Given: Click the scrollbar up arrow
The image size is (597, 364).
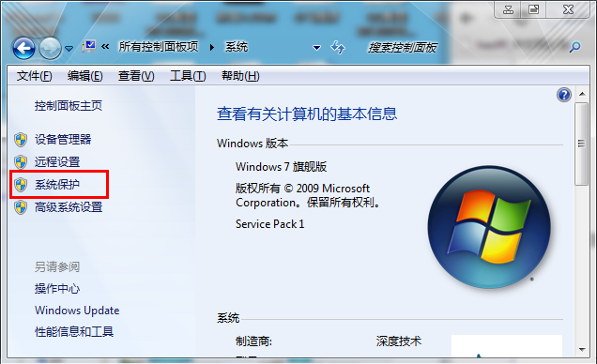Looking at the screenshot, I should [x=582, y=94].
